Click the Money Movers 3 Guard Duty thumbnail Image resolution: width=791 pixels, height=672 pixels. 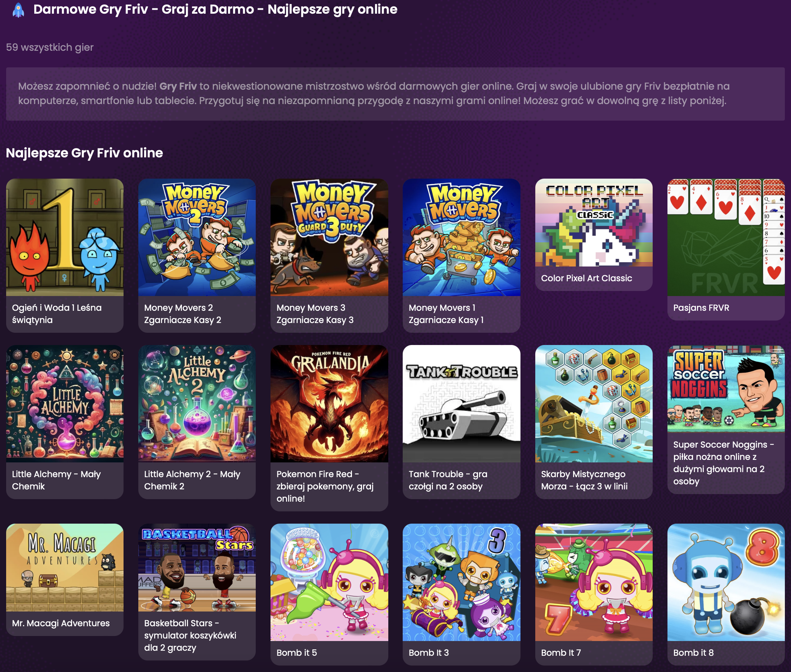tap(329, 237)
